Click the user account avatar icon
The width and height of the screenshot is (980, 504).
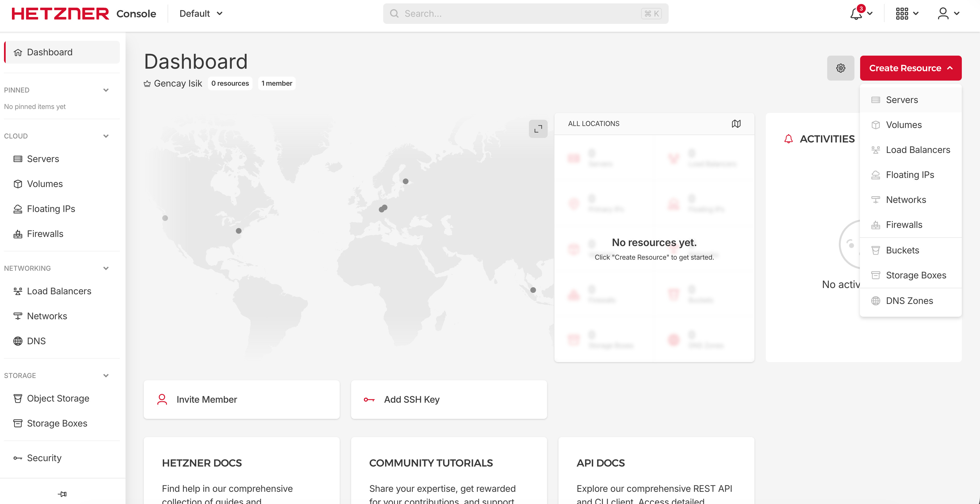[x=943, y=14]
